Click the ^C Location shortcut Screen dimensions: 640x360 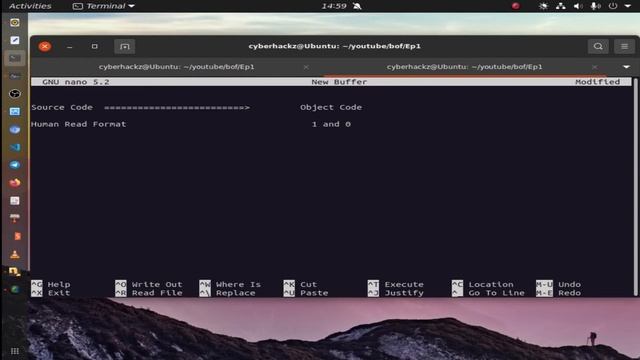coord(483,284)
